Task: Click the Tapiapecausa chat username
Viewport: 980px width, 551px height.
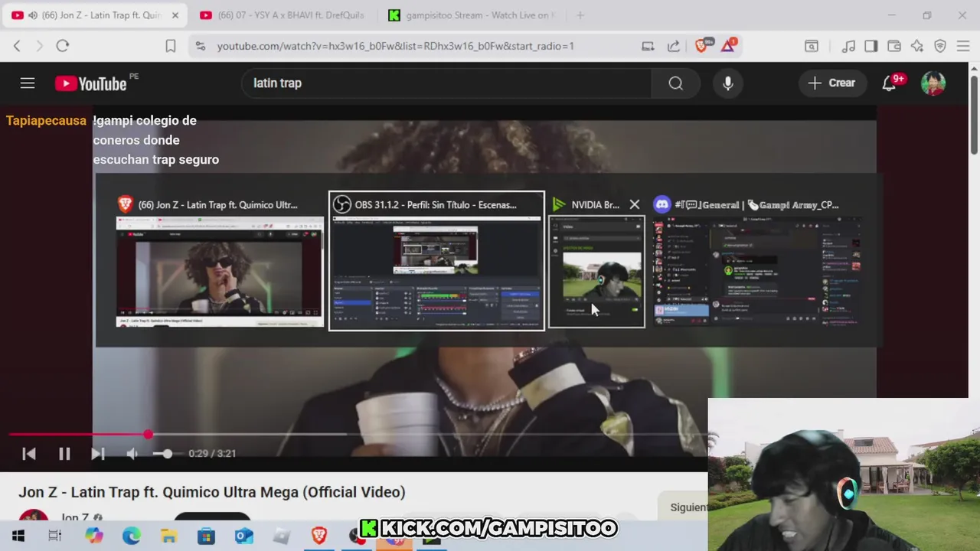Action: tap(46, 120)
